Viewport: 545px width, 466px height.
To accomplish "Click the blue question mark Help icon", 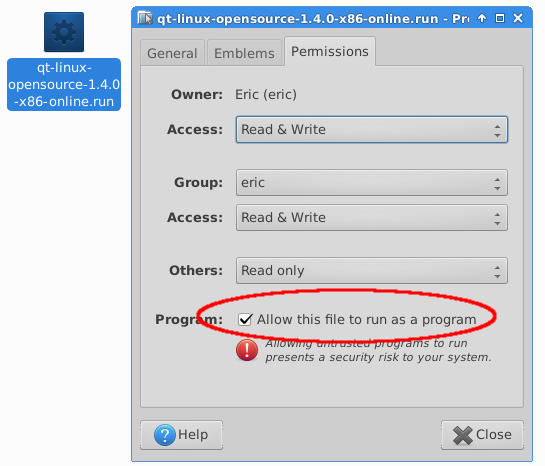I will pos(164,435).
